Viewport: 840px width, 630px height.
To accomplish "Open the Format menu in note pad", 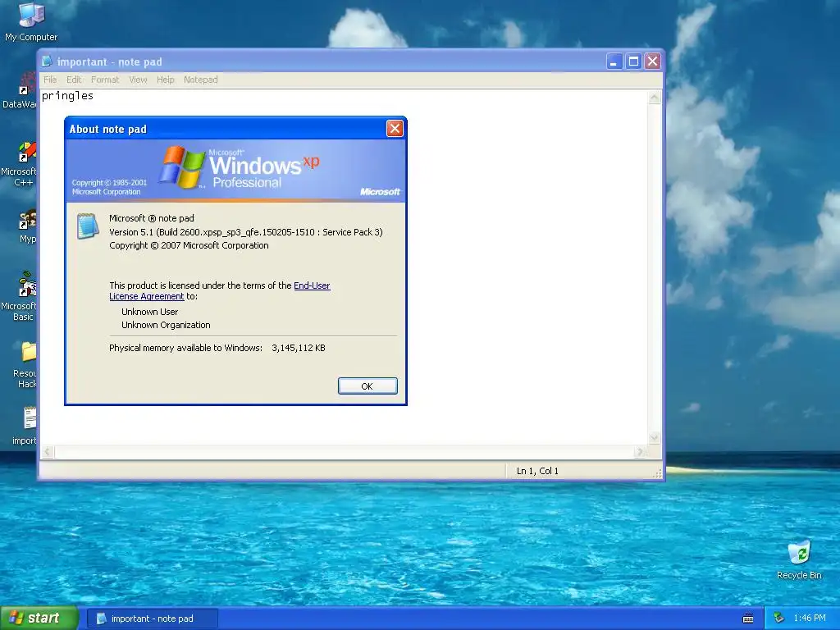I will (105, 80).
